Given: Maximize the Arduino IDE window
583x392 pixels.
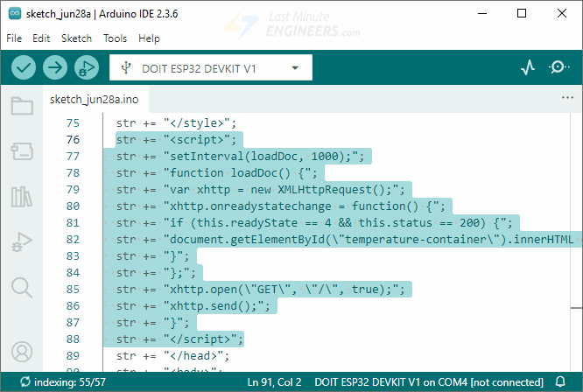Looking at the screenshot, I should [522, 13].
